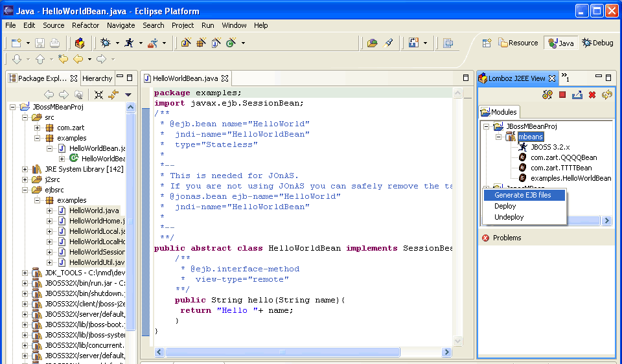622x364 pixels.
Task: Close the HelloWorldBean.java editor tab
Action: pyautogui.click(x=225, y=78)
